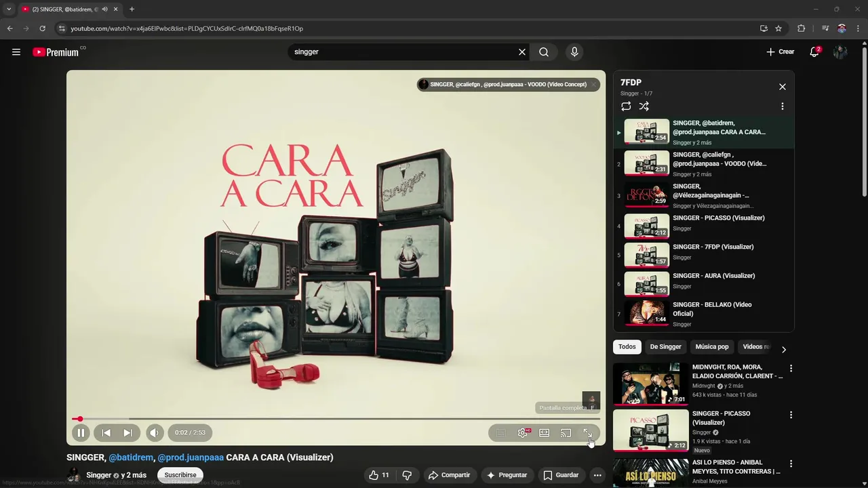Open browser extensions puzzle icon

(802, 28)
